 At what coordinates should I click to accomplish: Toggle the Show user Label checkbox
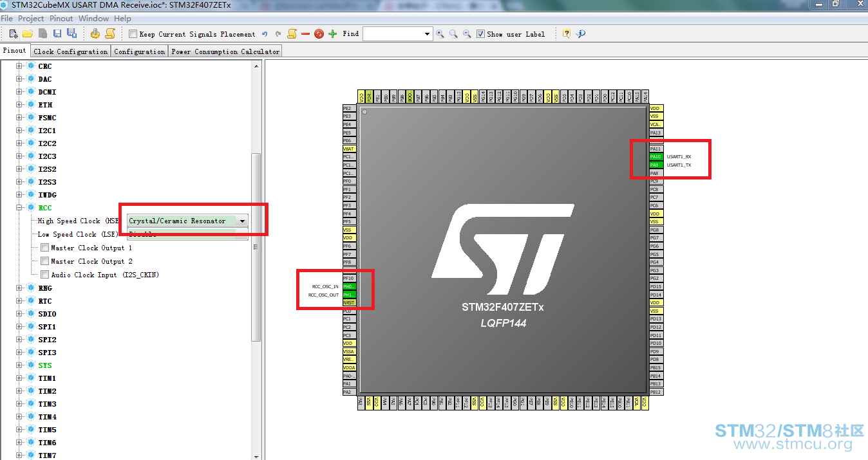coord(480,34)
